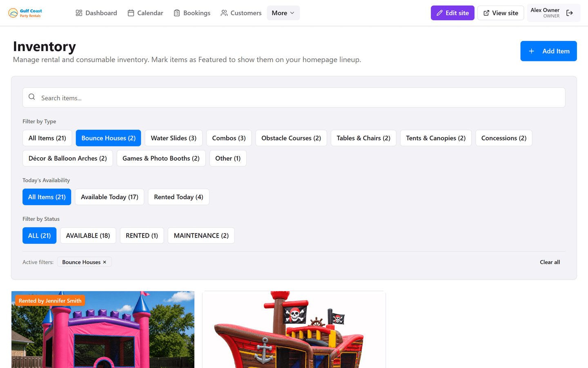The width and height of the screenshot is (588, 368).
Task: Click the Edit site button
Action: 452,13
